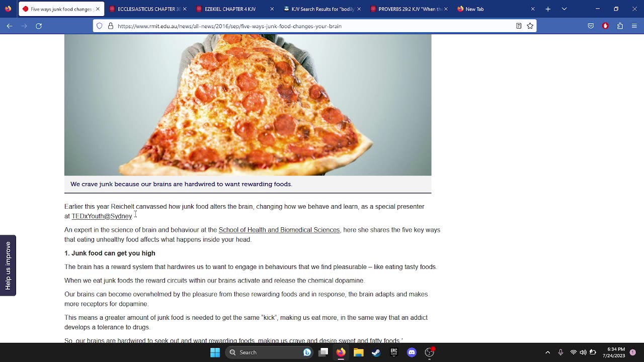Open a new tab with plus
Screen dimensions: 644x362
(548, 9)
